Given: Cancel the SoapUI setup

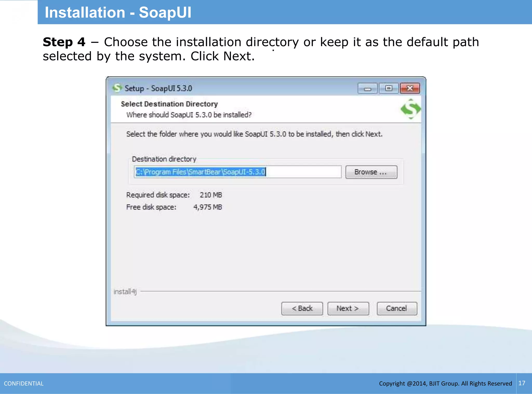Looking at the screenshot, I should pos(397,308).
